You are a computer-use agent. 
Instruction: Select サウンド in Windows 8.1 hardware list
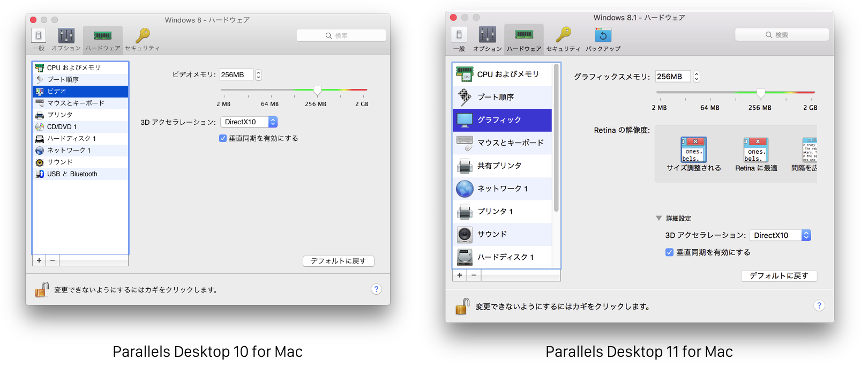point(503,234)
